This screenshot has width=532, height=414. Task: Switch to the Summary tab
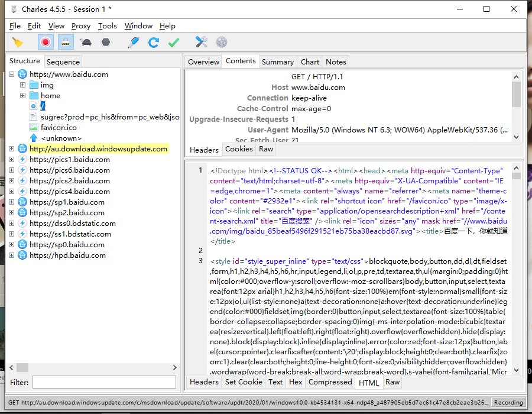(x=278, y=62)
